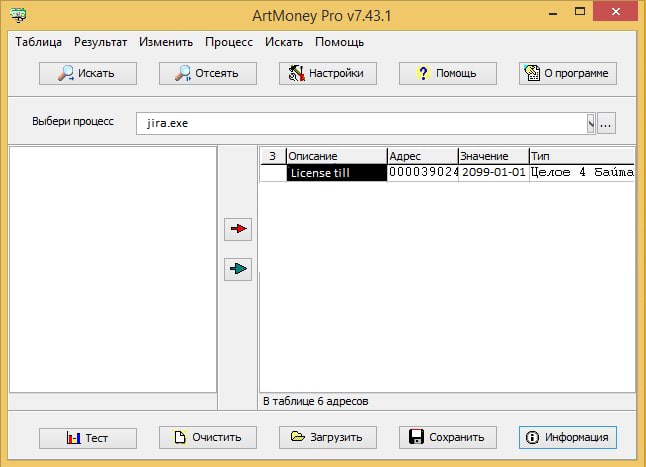Minimize the ArtMoney Pro window
646x467 pixels.
553,13
